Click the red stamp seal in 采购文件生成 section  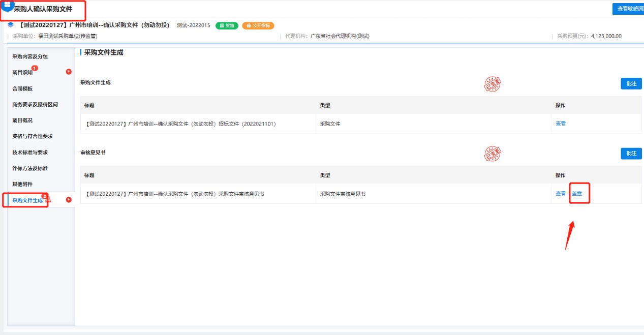coord(492,84)
